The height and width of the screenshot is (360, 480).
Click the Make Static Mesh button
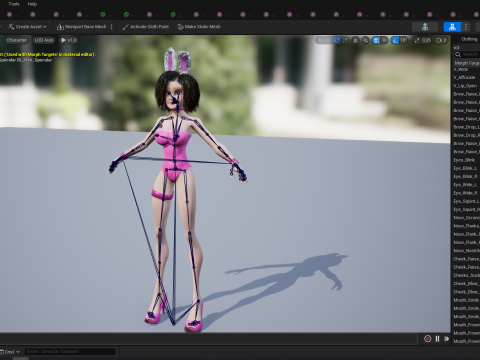coord(199,27)
